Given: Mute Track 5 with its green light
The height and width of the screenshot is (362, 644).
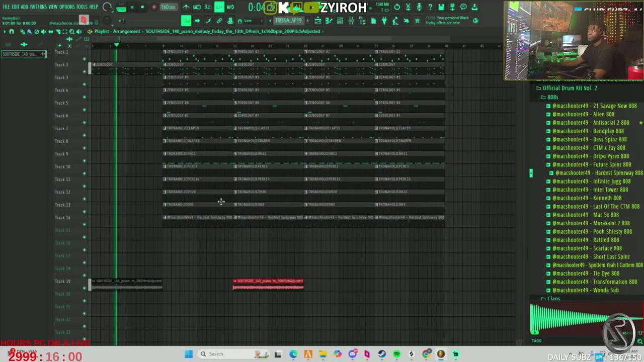Looking at the screenshot, I should (x=85, y=110).
